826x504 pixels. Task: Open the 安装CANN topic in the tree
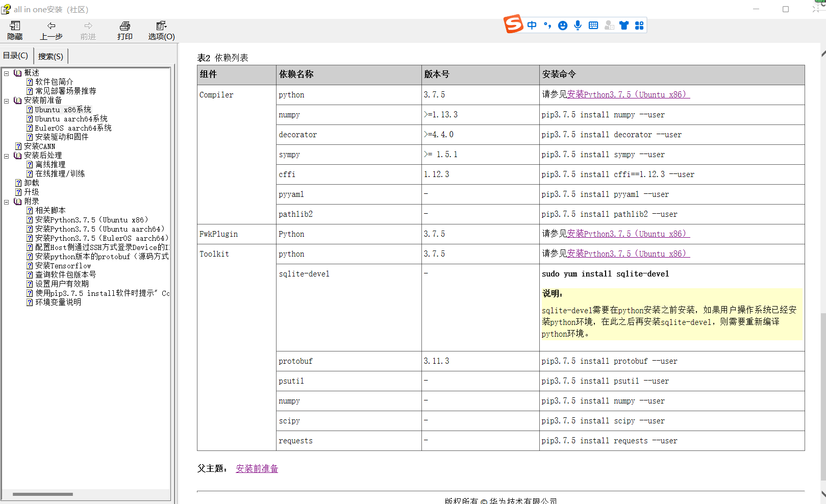click(x=39, y=146)
